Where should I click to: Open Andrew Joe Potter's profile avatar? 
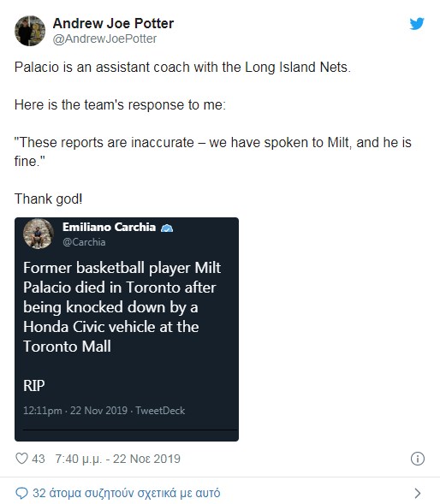click(30, 31)
